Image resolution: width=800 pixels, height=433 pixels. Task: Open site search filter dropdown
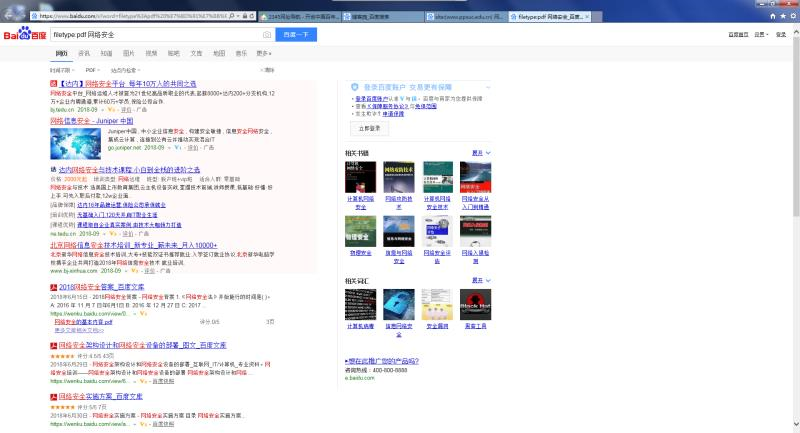(x=126, y=70)
